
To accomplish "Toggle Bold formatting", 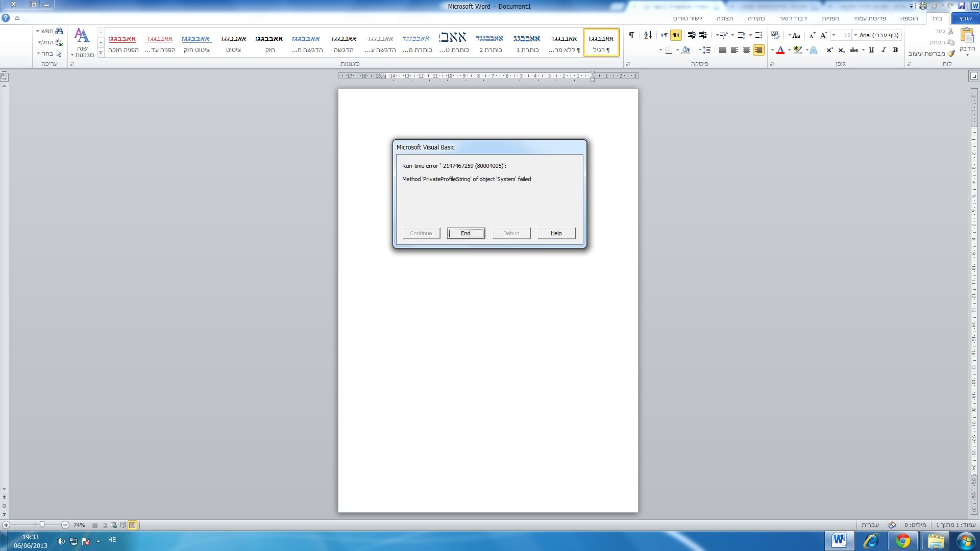I will pos(895,50).
